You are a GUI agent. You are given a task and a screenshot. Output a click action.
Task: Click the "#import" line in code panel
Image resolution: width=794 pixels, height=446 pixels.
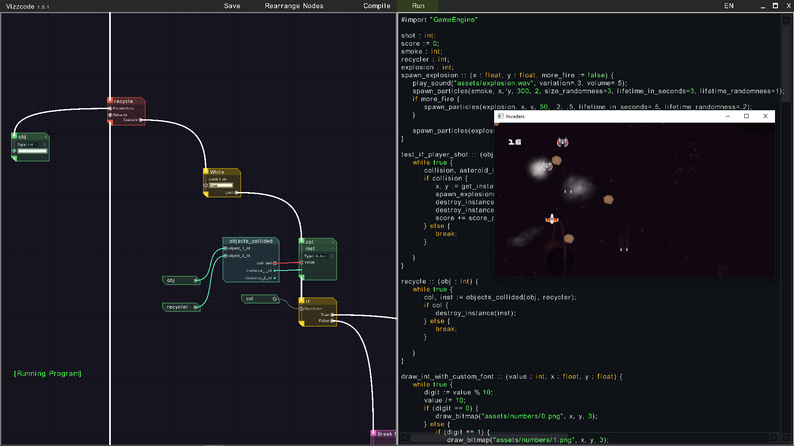439,20
